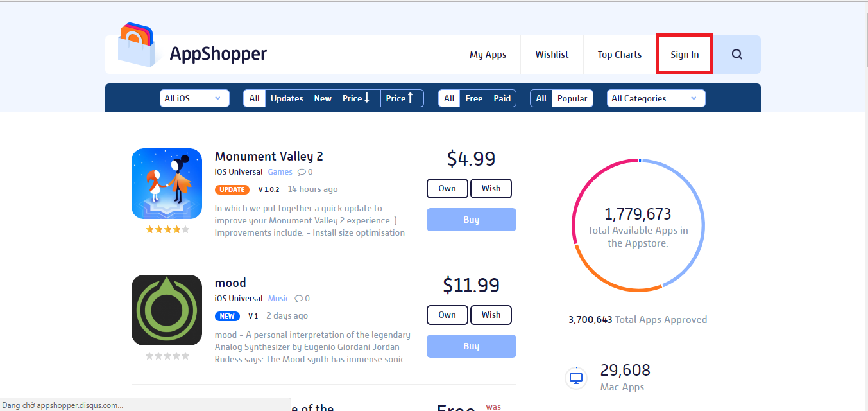Screen dimensions: 868x411
Task: Filter listings to show only Free apps
Action: (x=473, y=98)
